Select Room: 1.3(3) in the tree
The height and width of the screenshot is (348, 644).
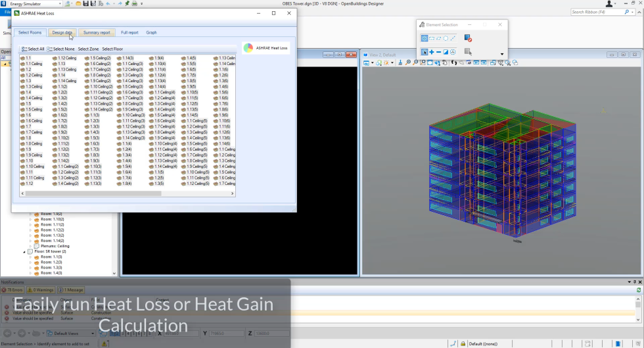(51, 267)
